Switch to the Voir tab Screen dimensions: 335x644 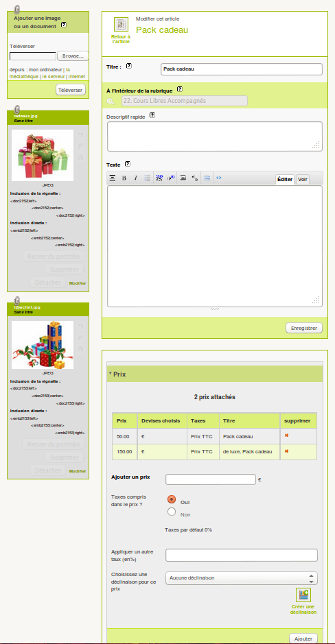[303, 180]
